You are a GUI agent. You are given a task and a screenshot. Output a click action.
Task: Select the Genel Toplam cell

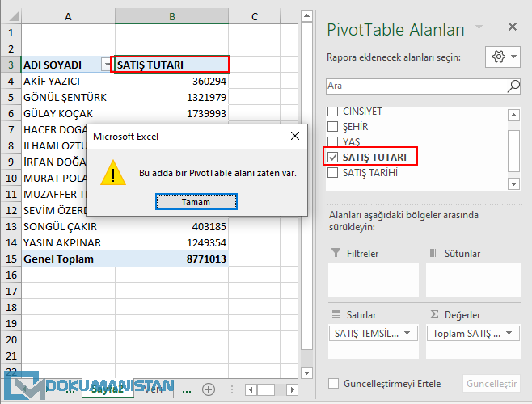tap(68, 259)
